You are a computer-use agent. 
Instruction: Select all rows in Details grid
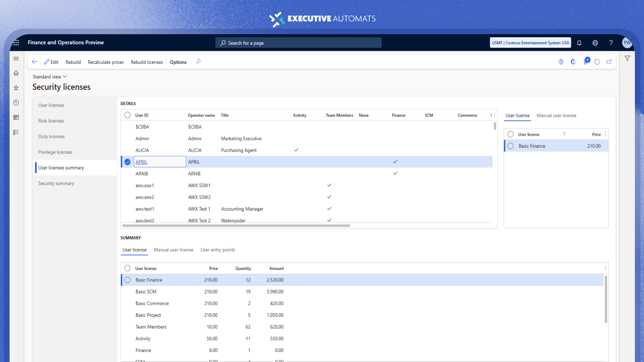click(127, 115)
